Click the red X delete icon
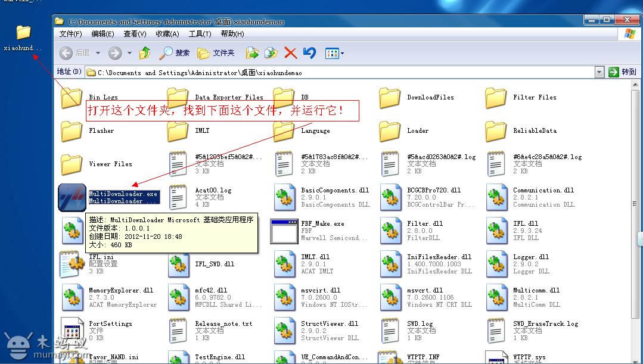Image resolution: width=643 pixels, height=364 pixels. [290, 53]
